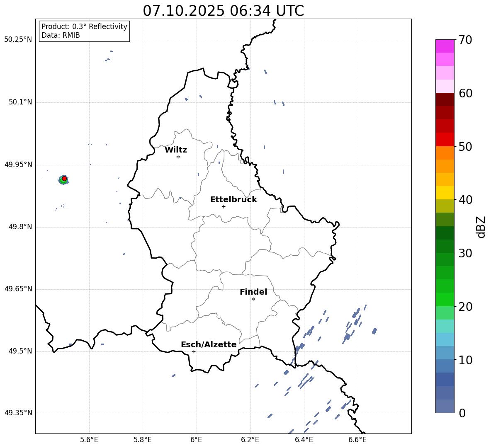Click the 70 value on the colorbar
Viewport: 491px width, 448px height.
point(465,40)
